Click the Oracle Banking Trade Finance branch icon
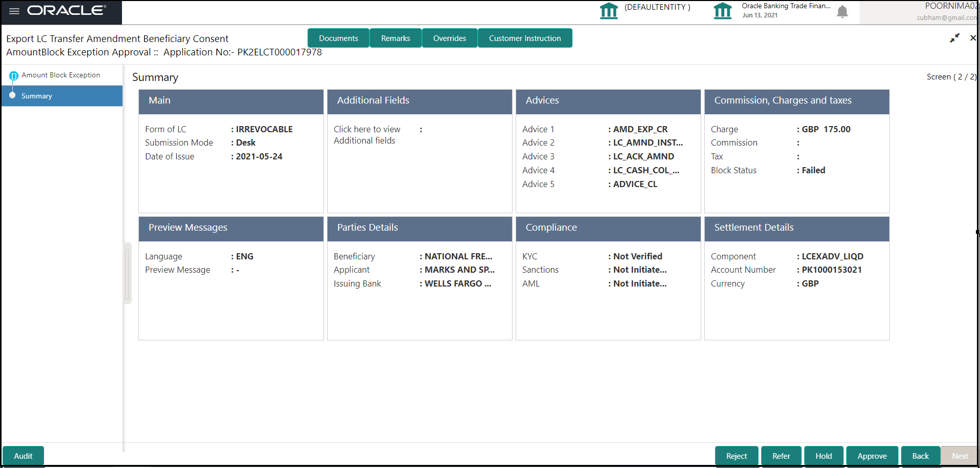The height and width of the screenshot is (468, 980). coord(723,10)
